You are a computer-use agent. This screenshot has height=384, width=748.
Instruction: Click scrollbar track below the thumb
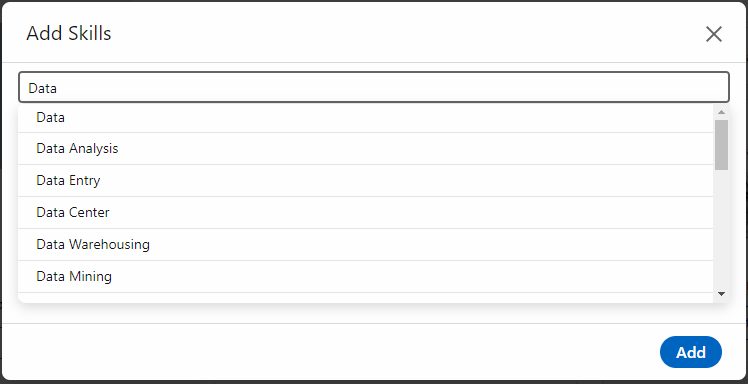721,229
